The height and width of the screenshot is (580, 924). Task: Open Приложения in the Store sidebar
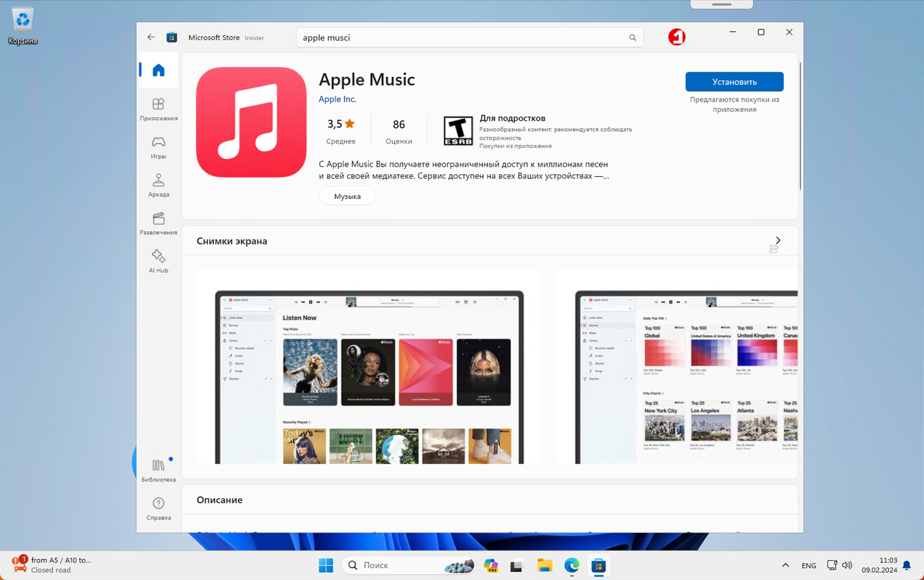158,109
